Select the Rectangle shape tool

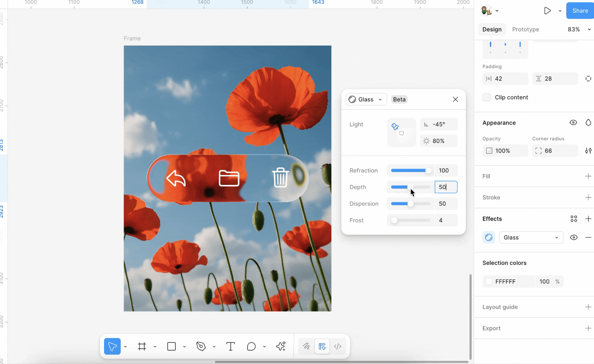[x=172, y=347]
